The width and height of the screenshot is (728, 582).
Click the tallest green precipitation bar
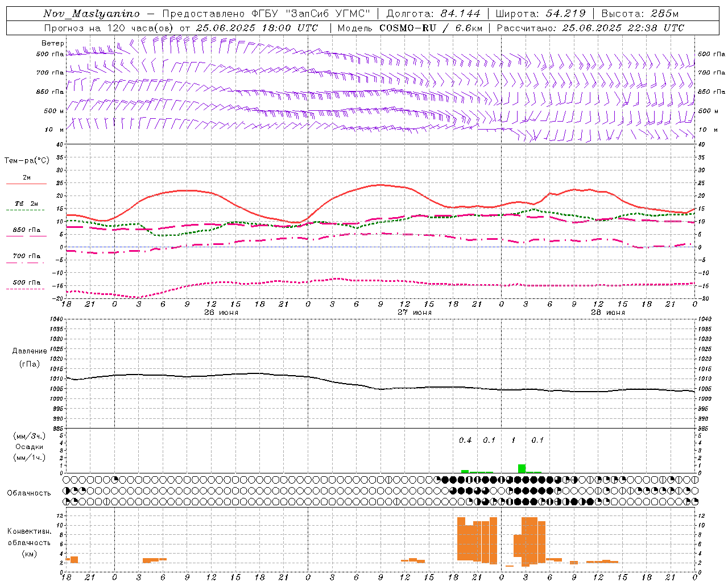[x=522, y=469]
